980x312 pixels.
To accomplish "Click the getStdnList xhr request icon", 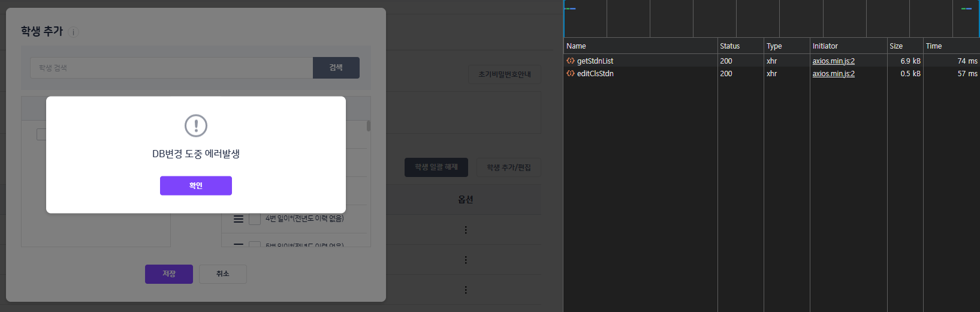I will click(x=571, y=61).
